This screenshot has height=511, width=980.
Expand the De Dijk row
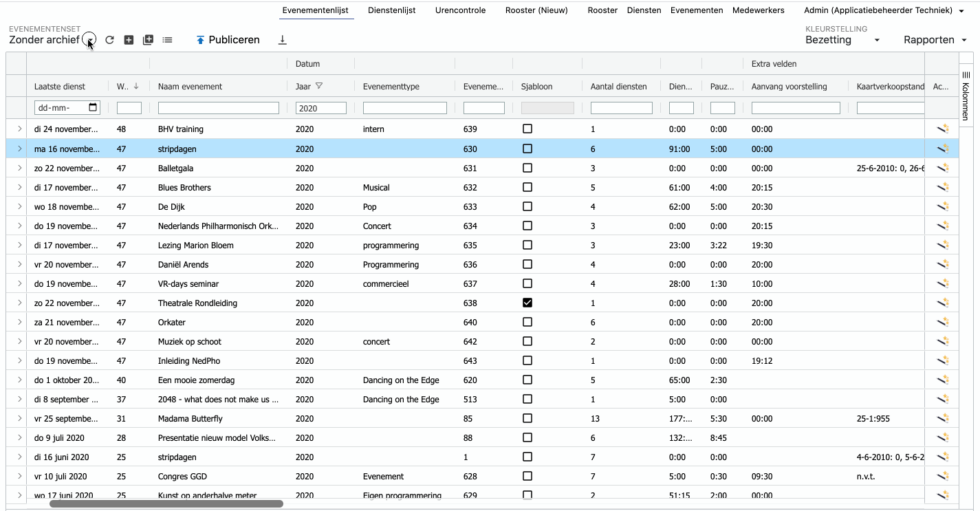pos(19,206)
